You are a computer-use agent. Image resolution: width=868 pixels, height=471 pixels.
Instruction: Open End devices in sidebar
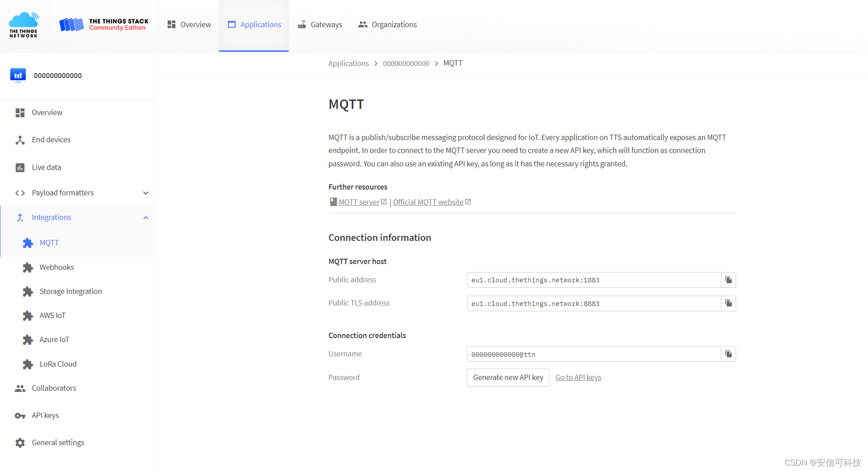pyautogui.click(x=78, y=140)
